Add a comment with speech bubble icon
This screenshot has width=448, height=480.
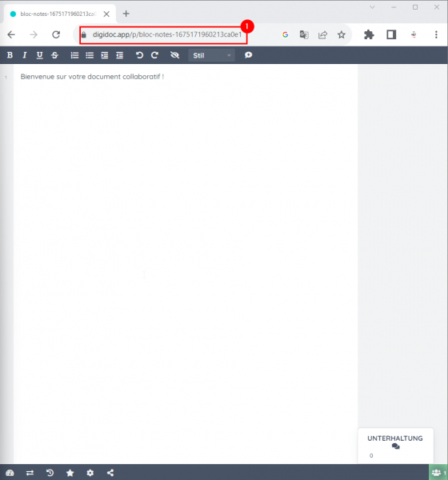(x=248, y=55)
